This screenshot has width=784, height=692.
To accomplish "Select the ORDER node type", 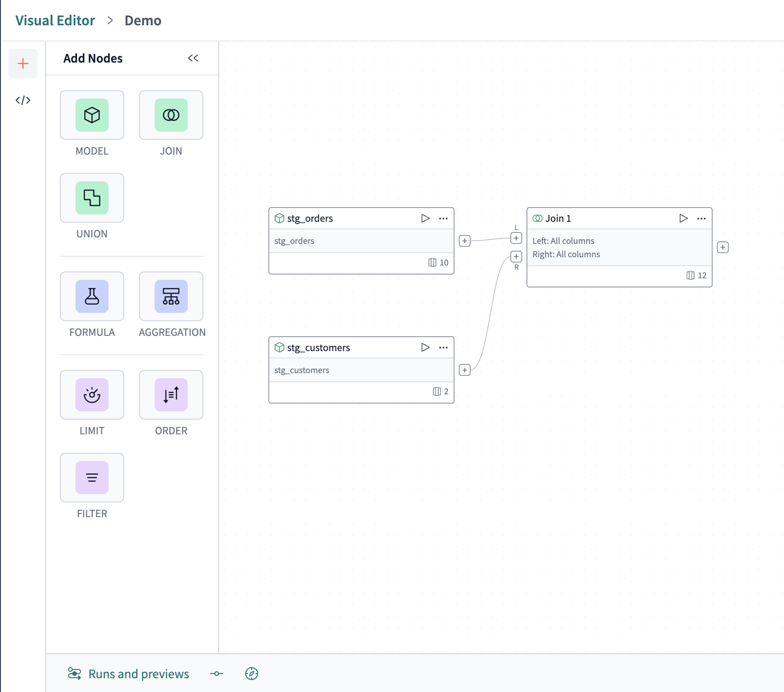I will (x=171, y=395).
